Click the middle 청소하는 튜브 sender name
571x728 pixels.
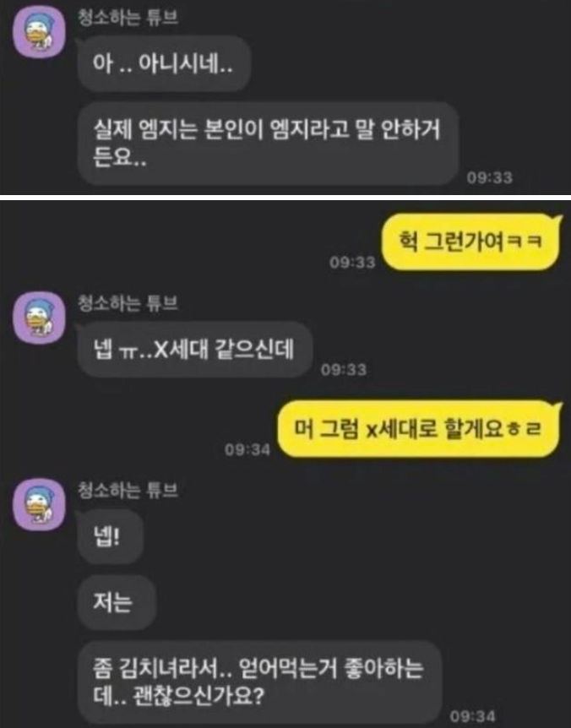coord(128,302)
